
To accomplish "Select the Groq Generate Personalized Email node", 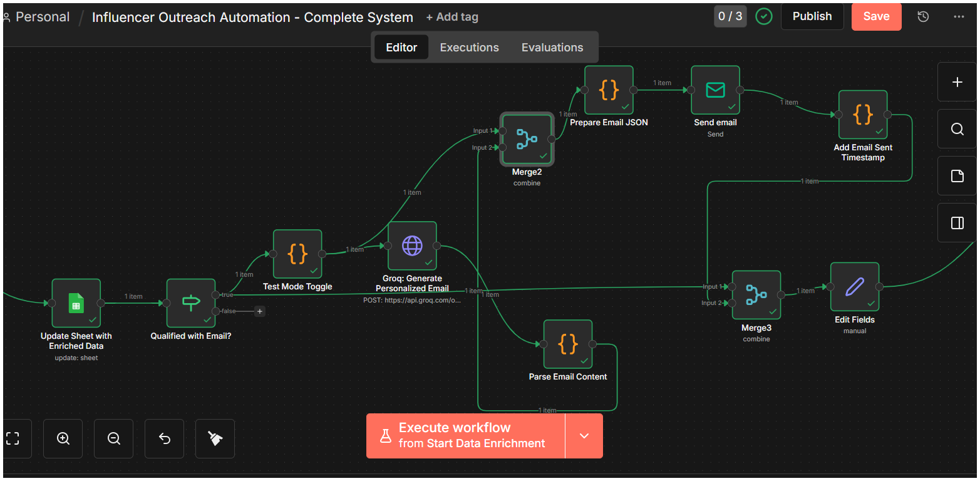I will pyautogui.click(x=412, y=246).
